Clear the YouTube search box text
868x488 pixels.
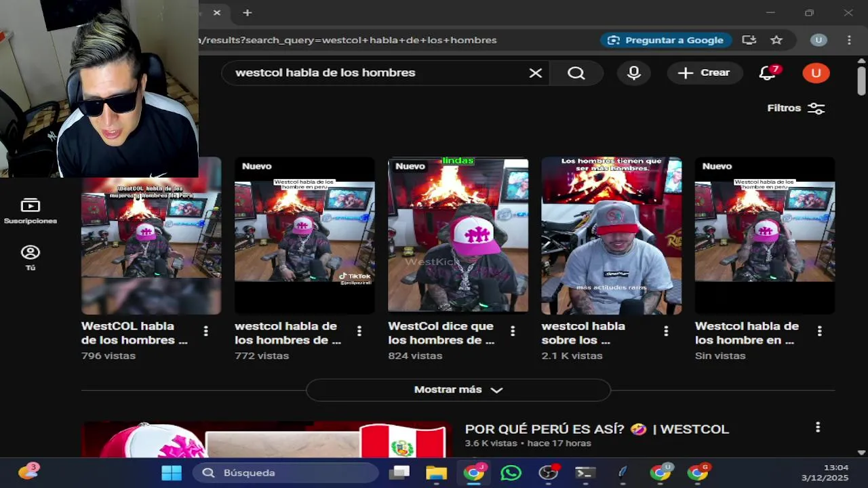[536, 73]
